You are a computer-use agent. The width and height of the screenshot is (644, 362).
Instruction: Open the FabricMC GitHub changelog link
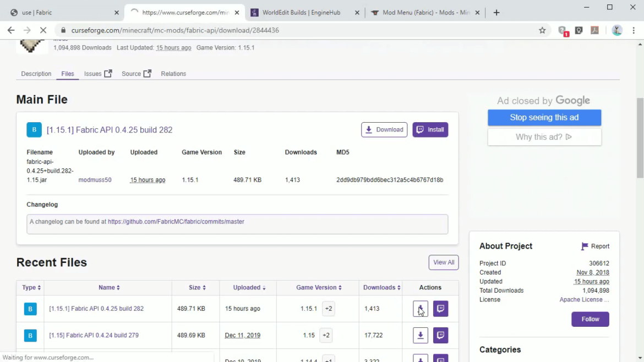176,222
